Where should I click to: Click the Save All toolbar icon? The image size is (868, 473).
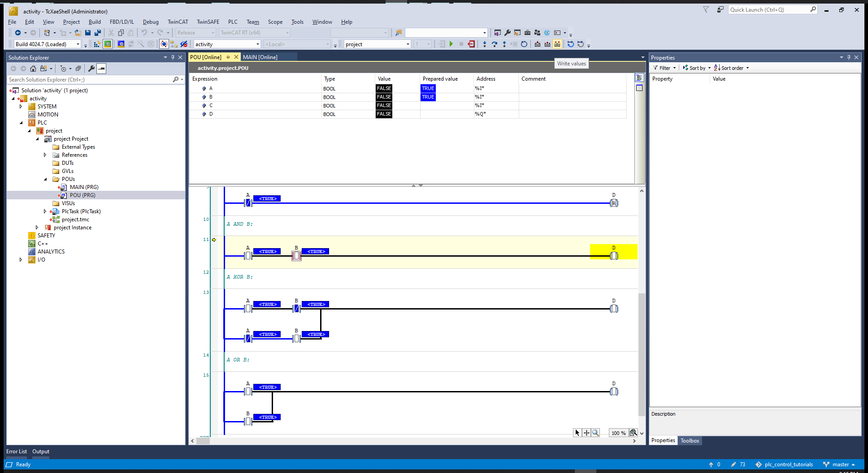click(x=97, y=33)
